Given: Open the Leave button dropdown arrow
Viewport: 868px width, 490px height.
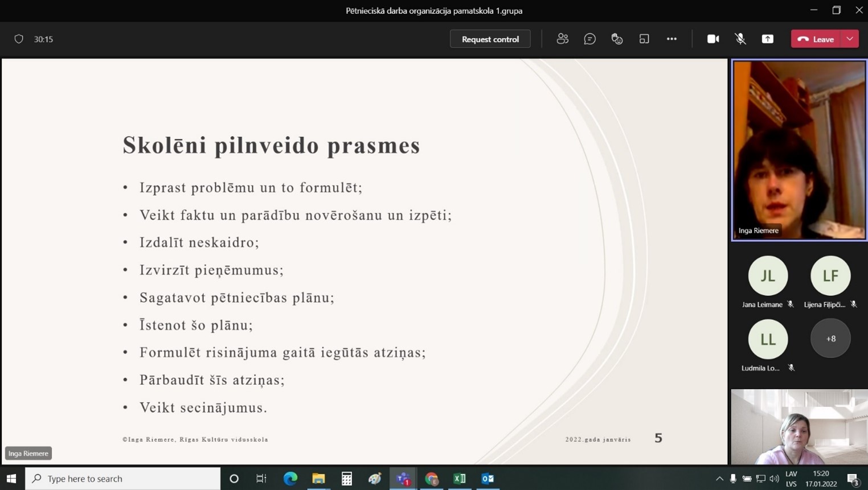Looking at the screenshot, I should coord(849,39).
